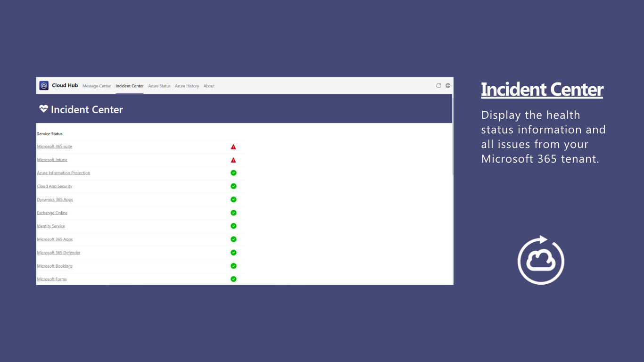
Task: Open the Exchange Online link
Action: point(52,213)
